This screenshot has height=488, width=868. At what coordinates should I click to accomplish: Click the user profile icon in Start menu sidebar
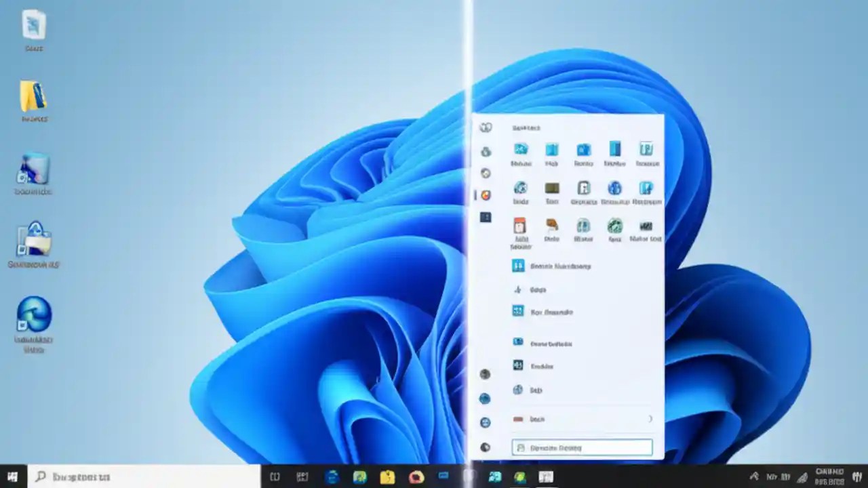pyautogui.click(x=485, y=127)
